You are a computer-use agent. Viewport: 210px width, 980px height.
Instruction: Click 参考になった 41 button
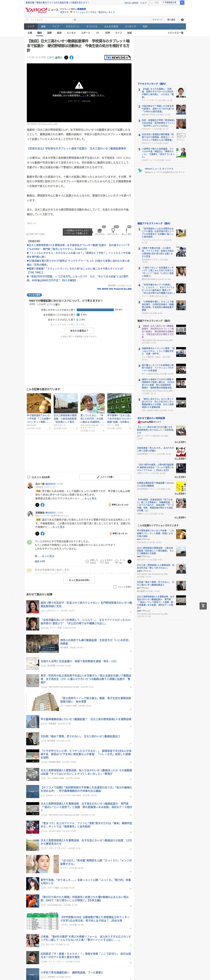point(119,533)
